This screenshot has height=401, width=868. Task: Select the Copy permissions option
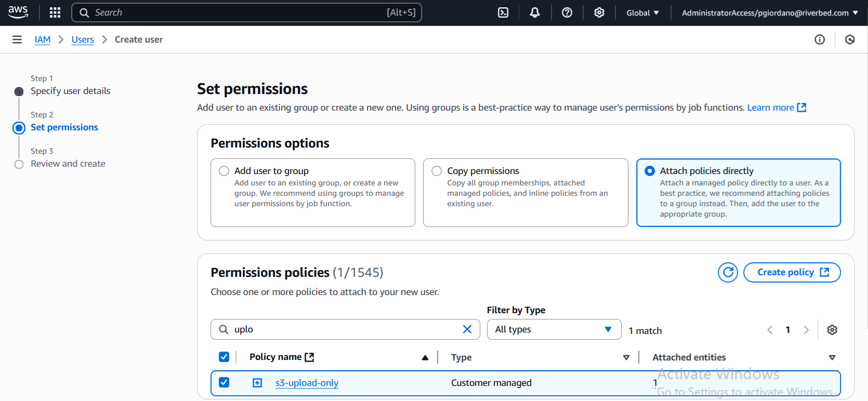pos(437,171)
